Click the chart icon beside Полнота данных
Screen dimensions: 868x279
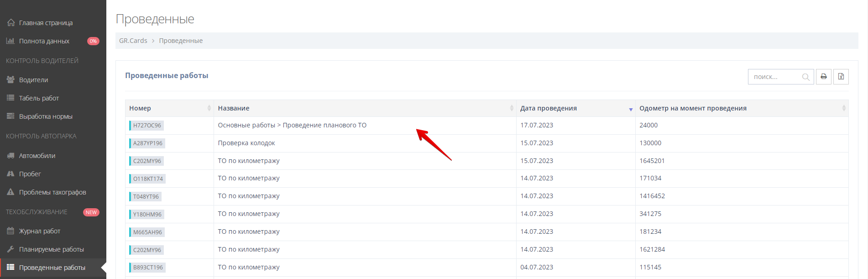[10, 41]
